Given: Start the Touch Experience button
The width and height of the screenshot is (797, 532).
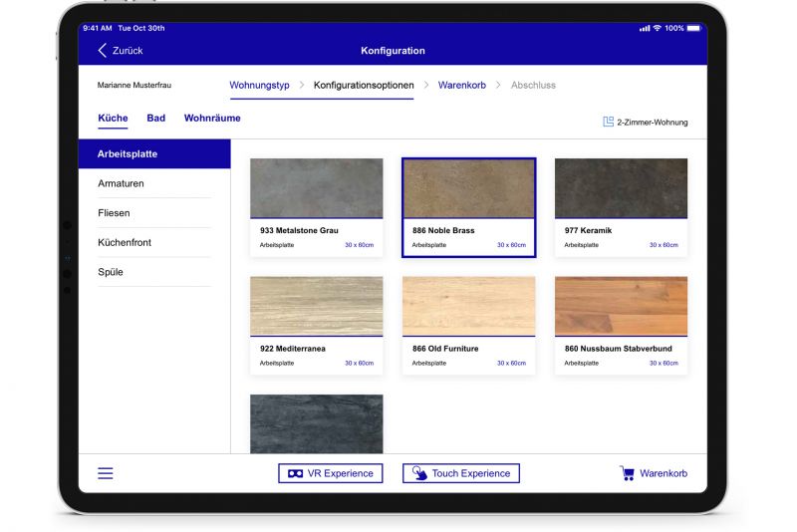Looking at the screenshot, I should (x=461, y=473).
